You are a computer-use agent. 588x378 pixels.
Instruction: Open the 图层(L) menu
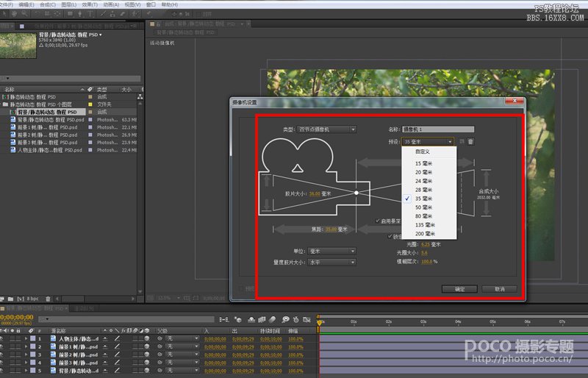point(68,4)
